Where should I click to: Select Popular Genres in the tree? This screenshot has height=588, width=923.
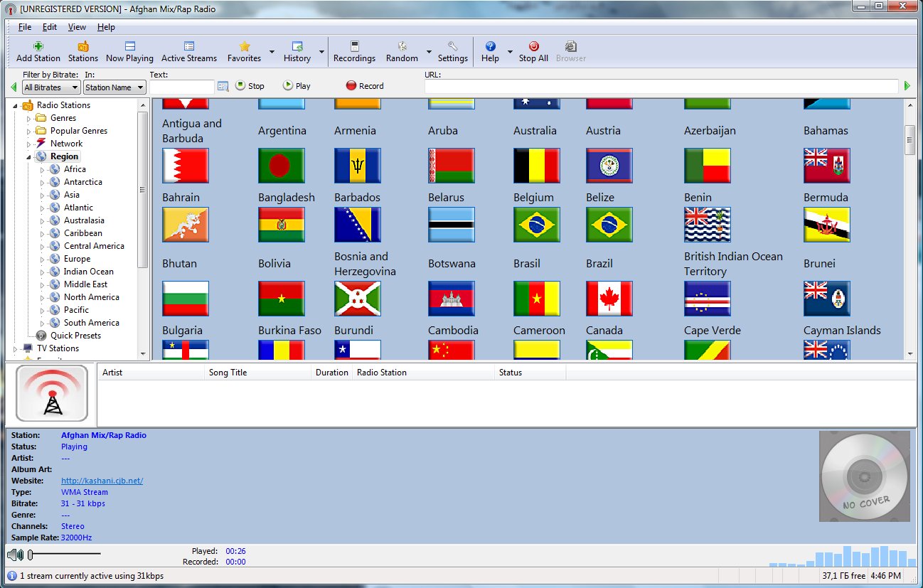coord(79,131)
